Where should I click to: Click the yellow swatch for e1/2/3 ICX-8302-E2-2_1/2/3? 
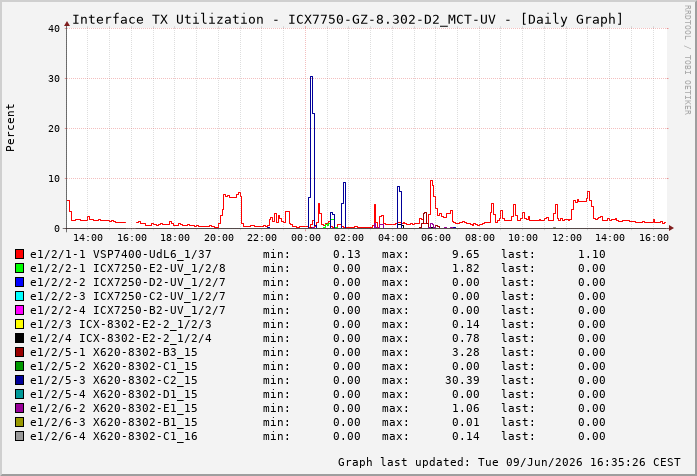click(x=19, y=324)
